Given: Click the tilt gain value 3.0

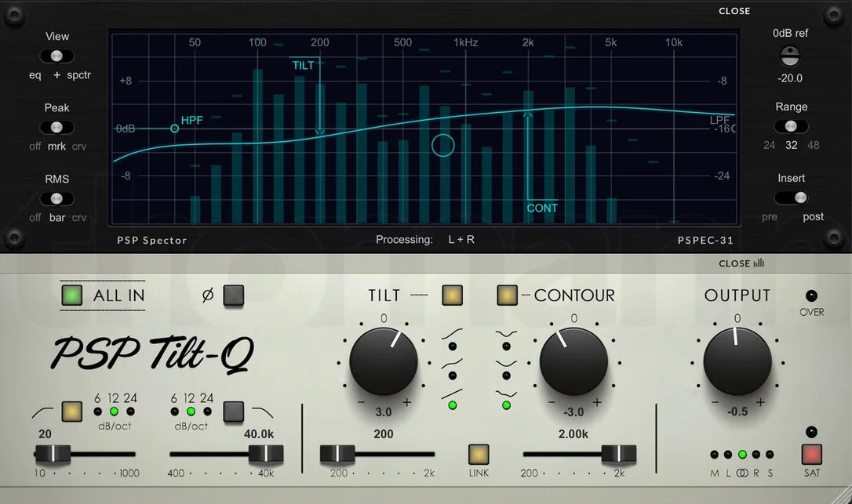Looking at the screenshot, I should [x=384, y=412].
